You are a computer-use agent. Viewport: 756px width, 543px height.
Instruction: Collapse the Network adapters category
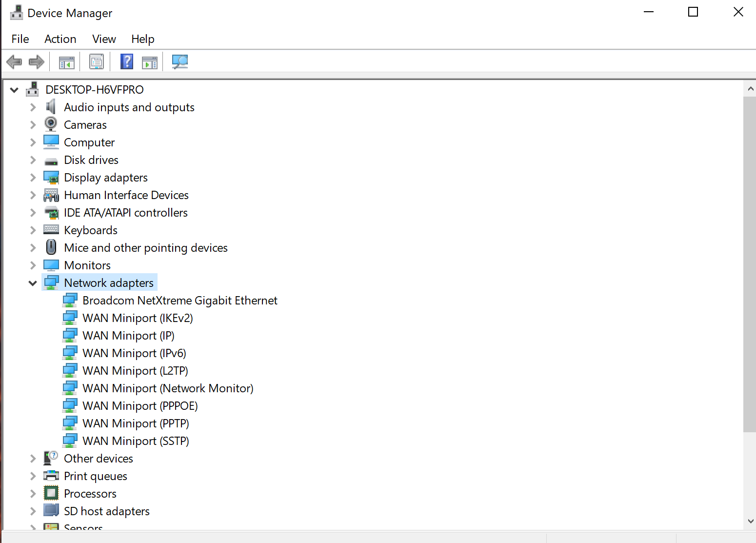tap(33, 283)
